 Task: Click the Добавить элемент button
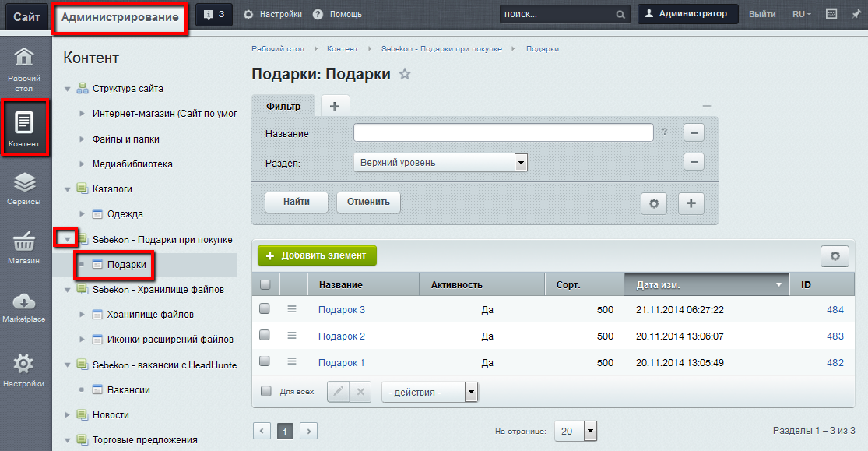point(317,255)
